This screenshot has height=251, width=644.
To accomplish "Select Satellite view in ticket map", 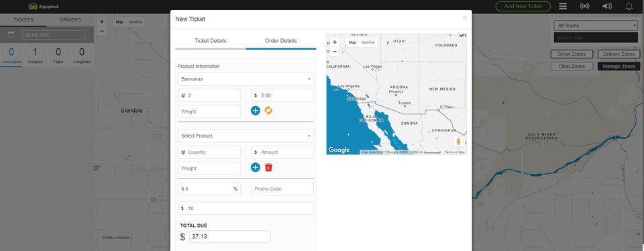I will [368, 42].
